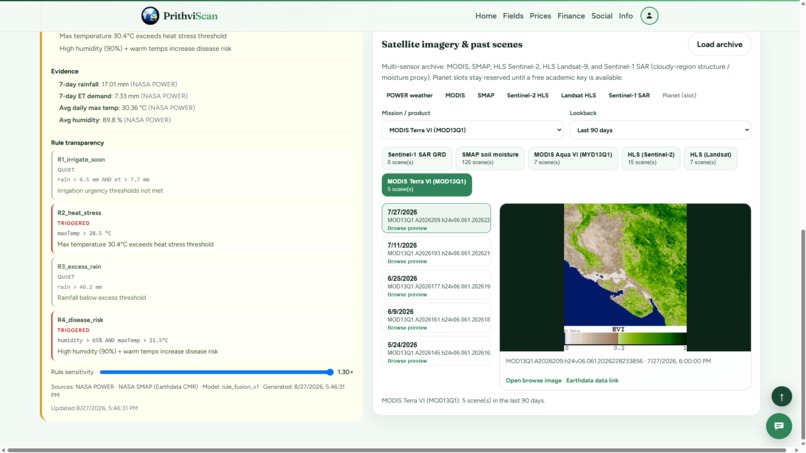Viewport: 806px width, 453px height.
Task: Select the 7/27/2026 scene entry
Action: [436, 218]
